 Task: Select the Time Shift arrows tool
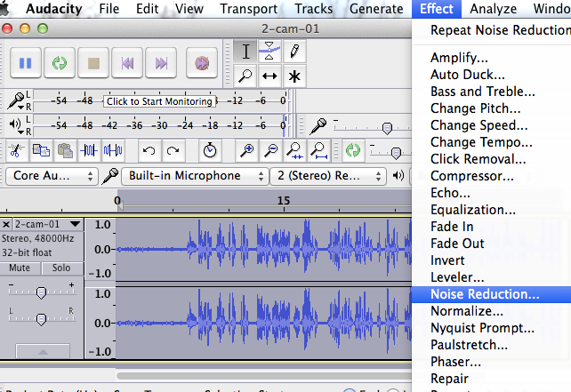point(269,76)
